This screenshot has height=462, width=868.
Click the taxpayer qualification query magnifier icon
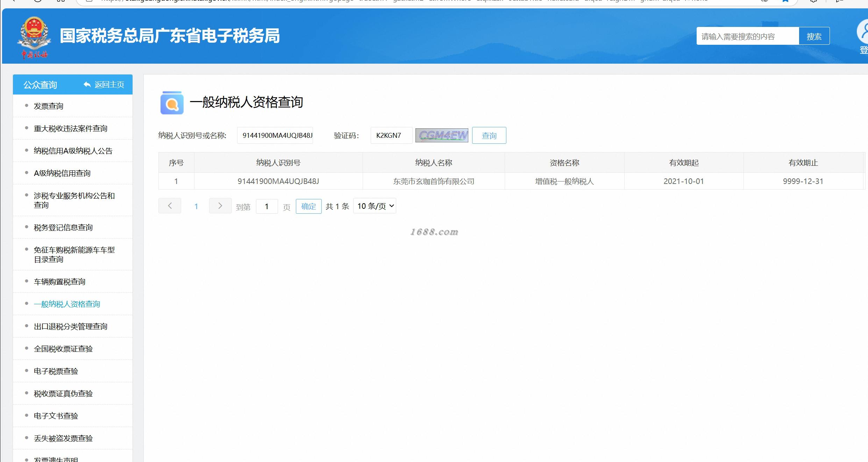[x=172, y=102]
